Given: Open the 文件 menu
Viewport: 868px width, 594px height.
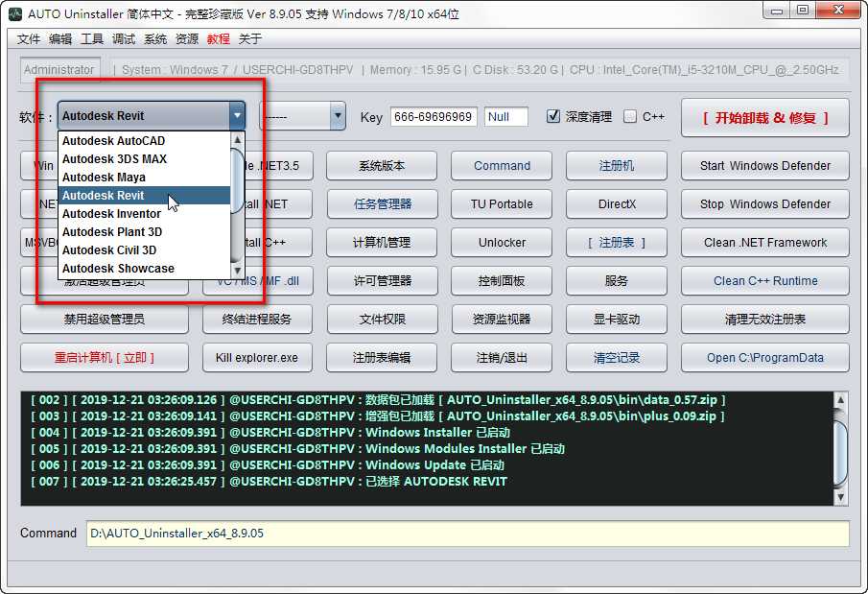Looking at the screenshot, I should [29, 38].
